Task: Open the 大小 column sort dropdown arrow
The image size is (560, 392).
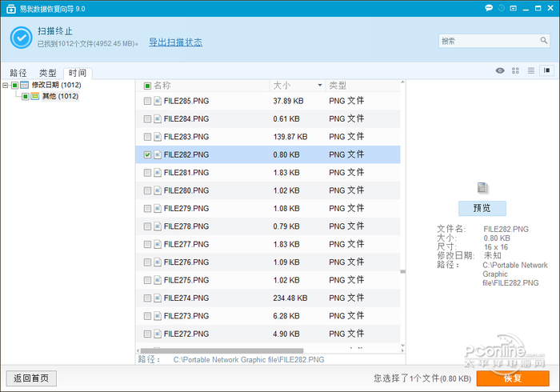Action: (320, 86)
